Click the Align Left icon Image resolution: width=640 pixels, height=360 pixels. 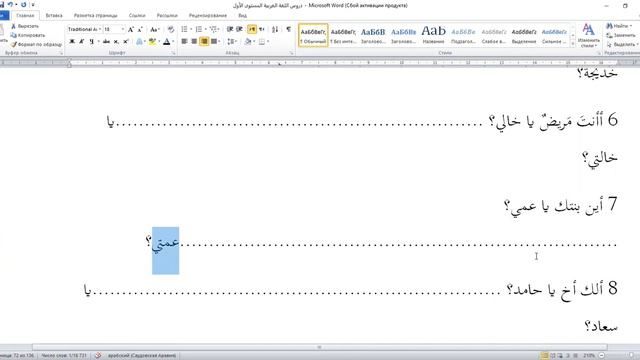pos(184,41)
